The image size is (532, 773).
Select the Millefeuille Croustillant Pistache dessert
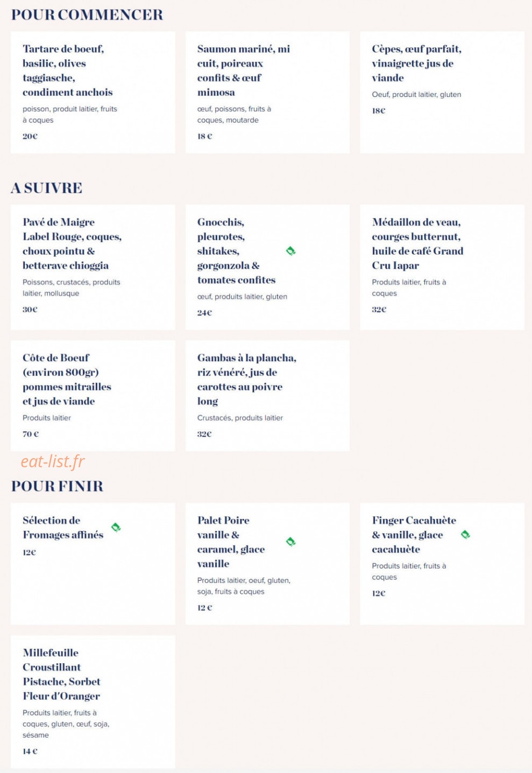(x=93, y=702)
